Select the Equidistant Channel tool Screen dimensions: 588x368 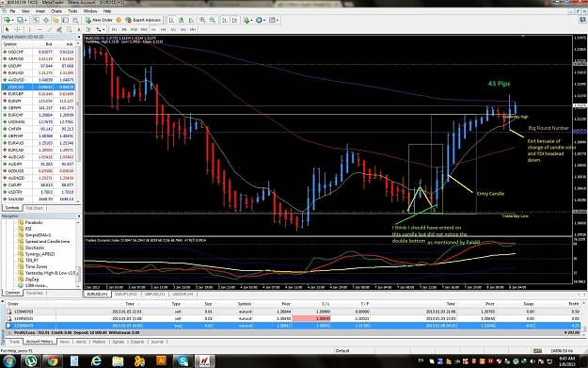[59, 29]
